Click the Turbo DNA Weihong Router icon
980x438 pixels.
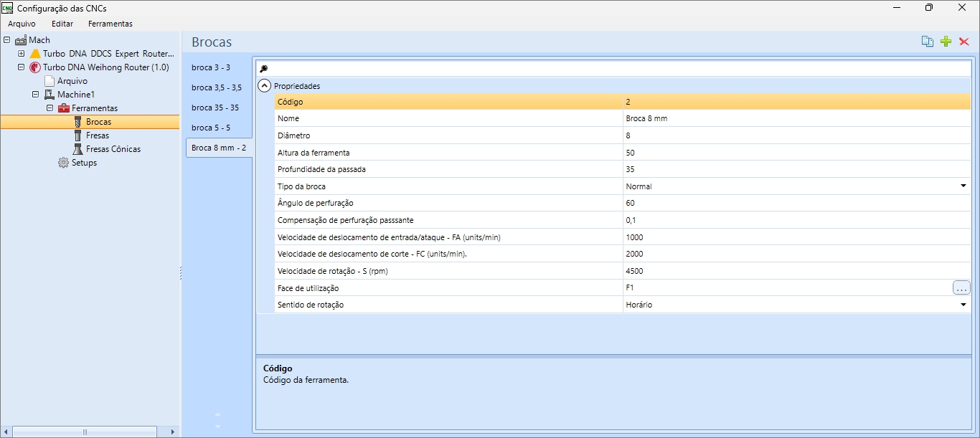(x=35, y=67)
